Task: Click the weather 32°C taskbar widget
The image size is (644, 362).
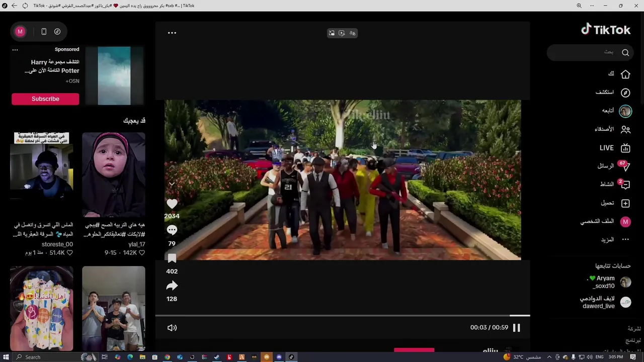Action: click(522, 357)
